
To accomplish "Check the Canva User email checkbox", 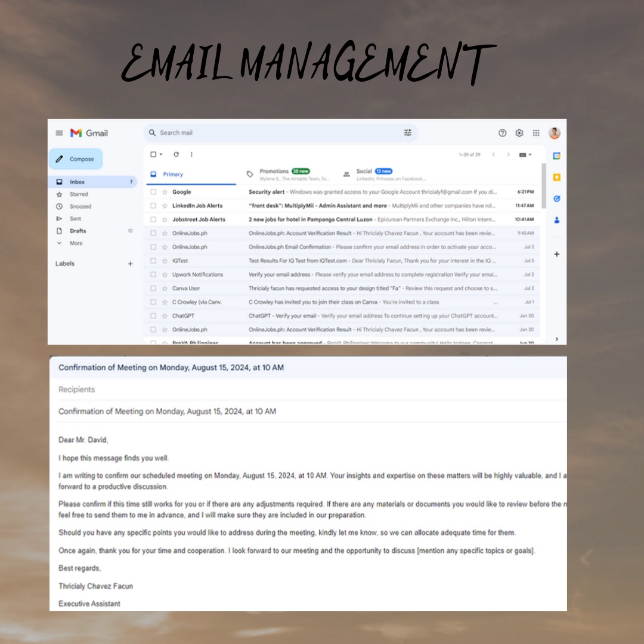I will point(153,289).
